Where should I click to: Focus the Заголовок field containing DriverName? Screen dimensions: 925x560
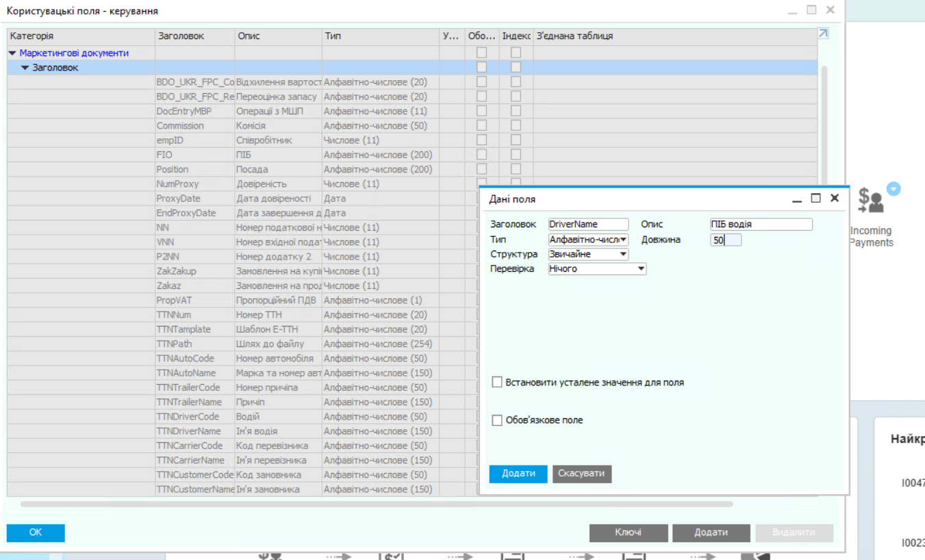[588, 224]
